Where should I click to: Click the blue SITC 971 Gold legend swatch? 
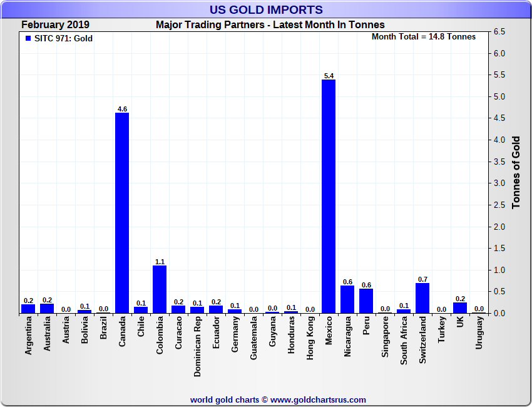[x=28, y=38]
